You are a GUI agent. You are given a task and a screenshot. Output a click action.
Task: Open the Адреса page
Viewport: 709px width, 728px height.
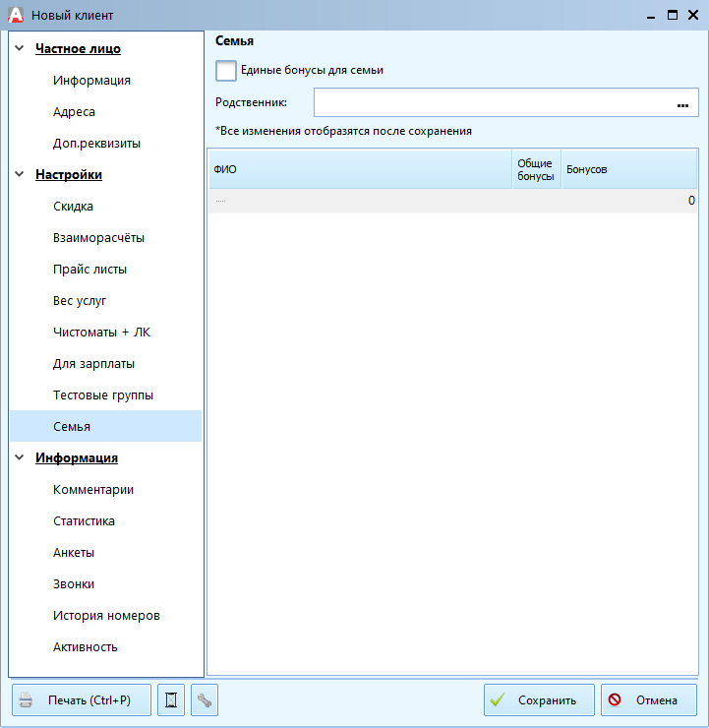click(74, 112)
